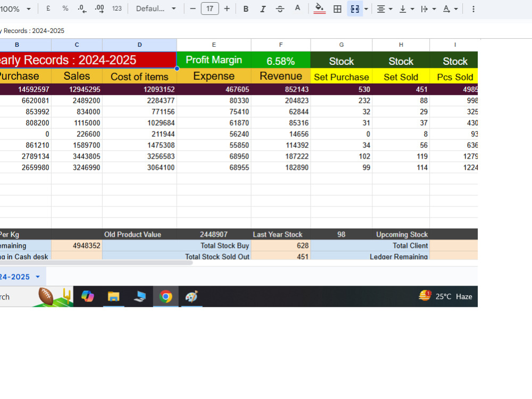Edit the font size field showing 17

coord(210,9)
